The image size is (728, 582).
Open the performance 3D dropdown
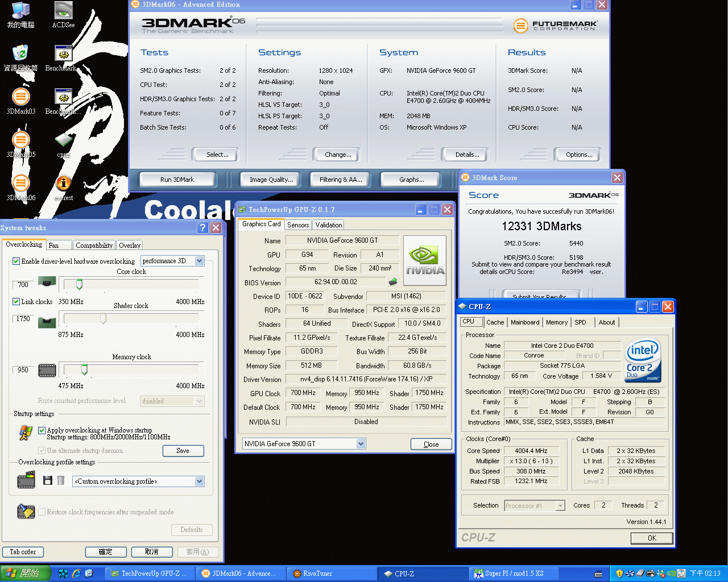click(x=172, y=261)
